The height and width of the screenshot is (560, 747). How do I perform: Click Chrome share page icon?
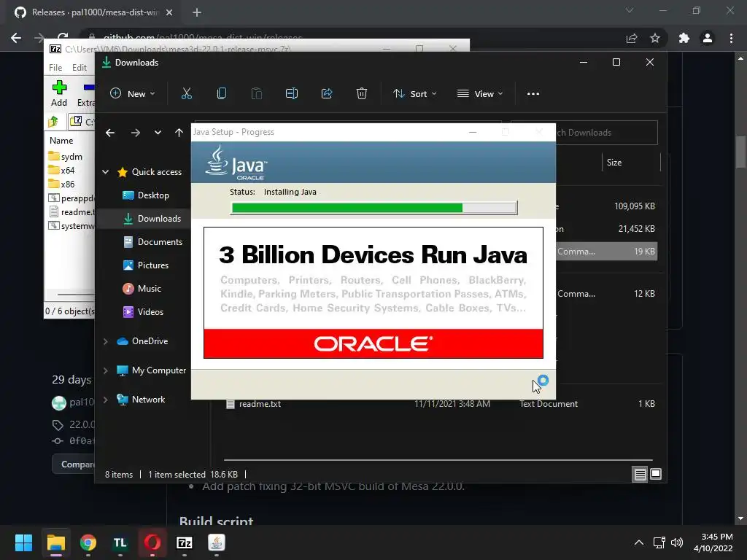pos(632,38)
